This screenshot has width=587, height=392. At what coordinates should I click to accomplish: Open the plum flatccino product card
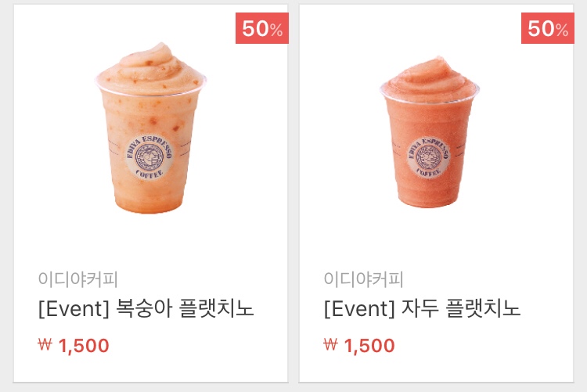436,193
